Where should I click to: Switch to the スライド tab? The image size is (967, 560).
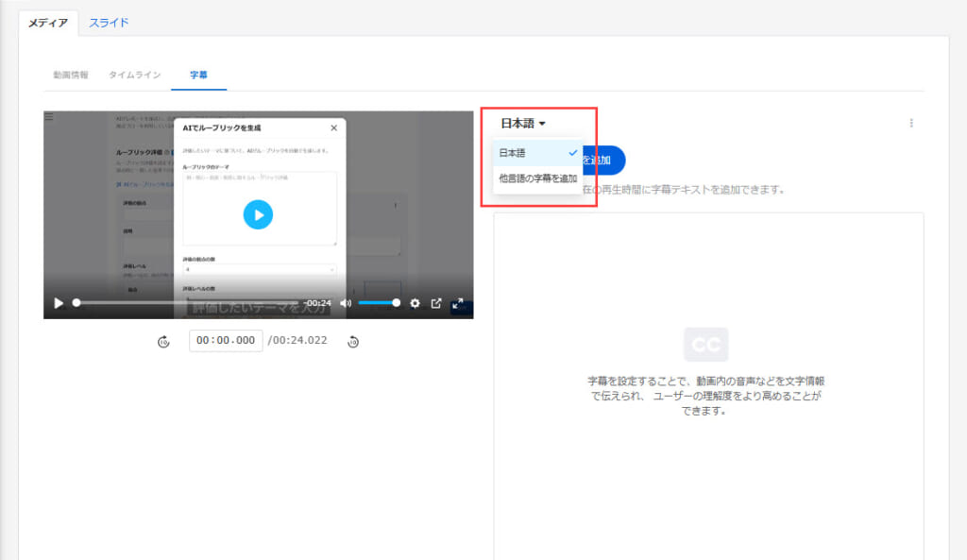pyautogui.click(x=109, y=23)
